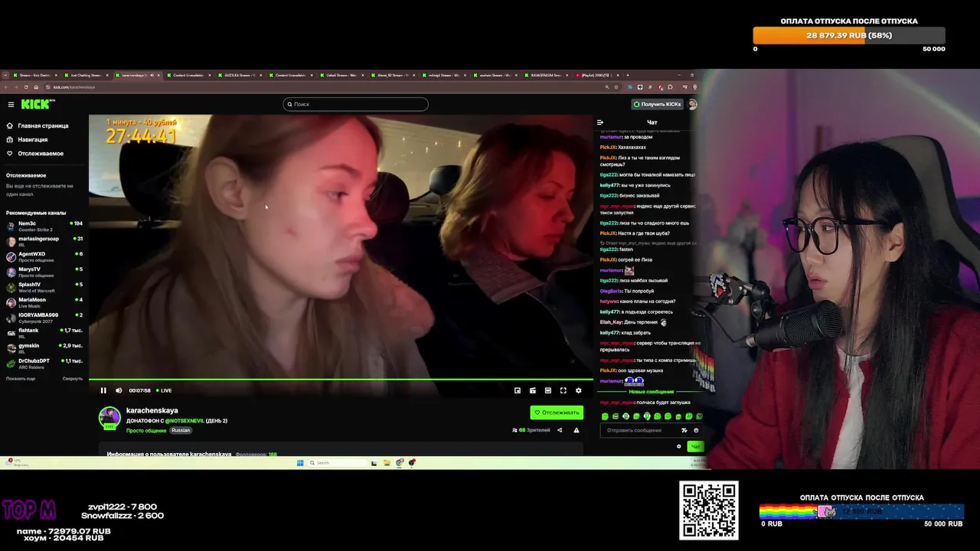980x551 pixels.
Task: Report the stream via the warning triangle icon
Action: [577, 430]
